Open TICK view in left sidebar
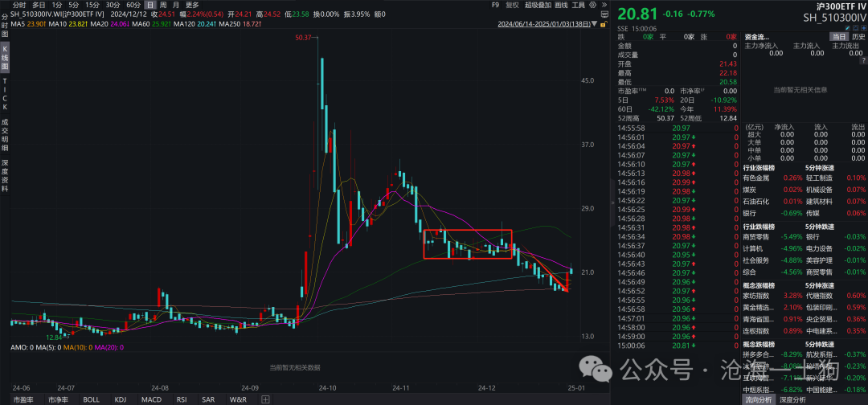The image size is (868, 405). click(x=5, y=95)
